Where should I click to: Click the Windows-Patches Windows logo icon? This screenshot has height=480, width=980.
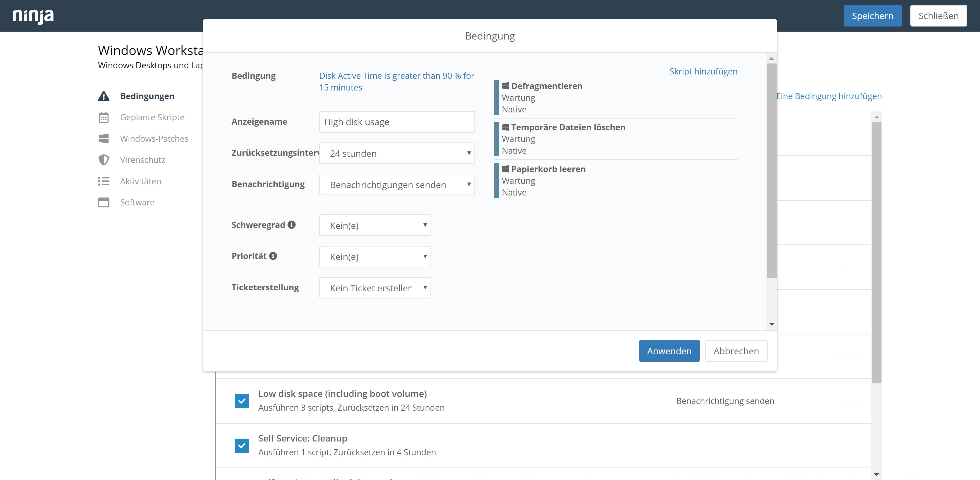103,139
